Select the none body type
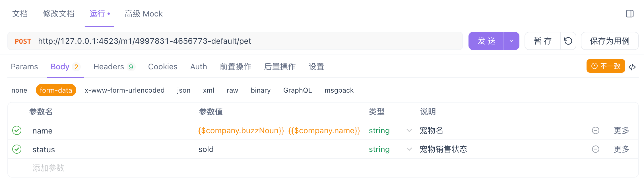This screenshot has height=196, width=644. click(x=19, y=90)
